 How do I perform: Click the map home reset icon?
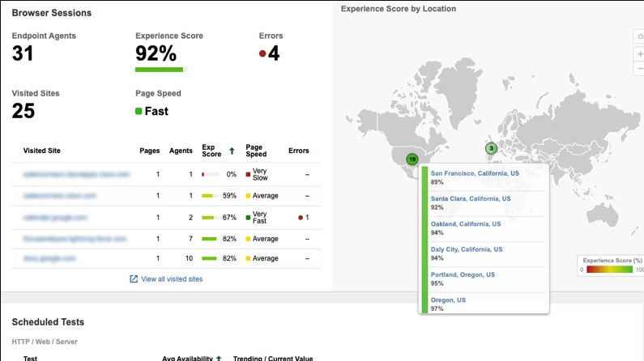[639, 36]
